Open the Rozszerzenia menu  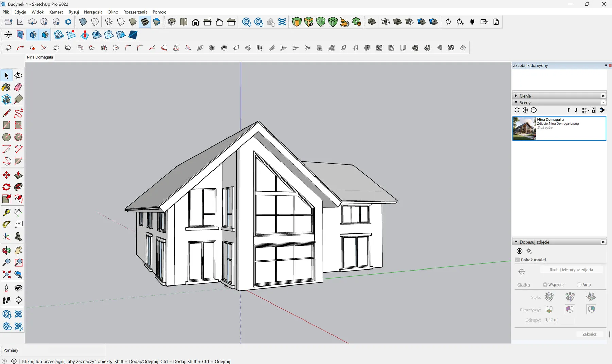click(x=135, y=12)
